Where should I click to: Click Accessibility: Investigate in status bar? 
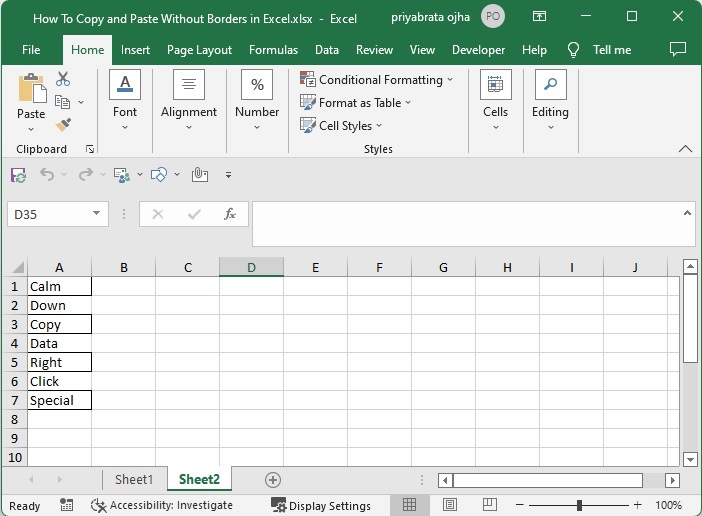point(162,505)
